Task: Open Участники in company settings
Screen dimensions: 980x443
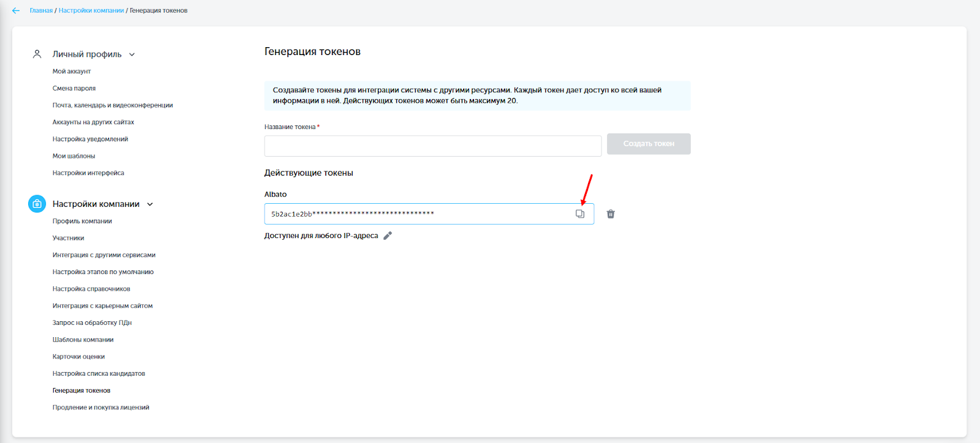Action: (69, 238)
